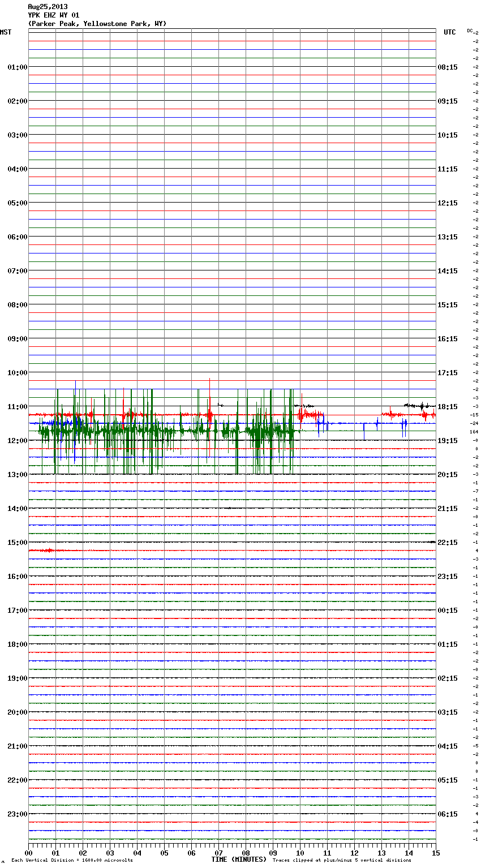Select the MST time label "04:00"
The image size is (481, 868).
point(18,169)
